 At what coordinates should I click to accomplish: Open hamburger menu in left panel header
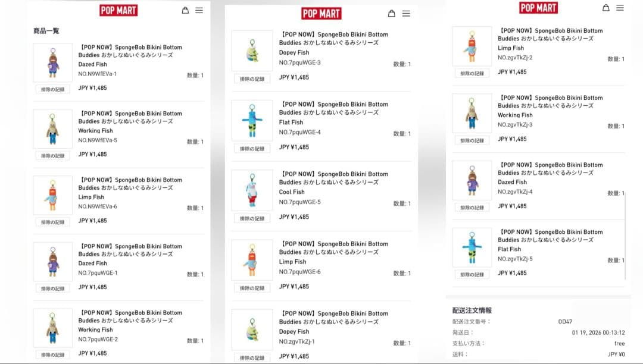click(x=199, y=10)
